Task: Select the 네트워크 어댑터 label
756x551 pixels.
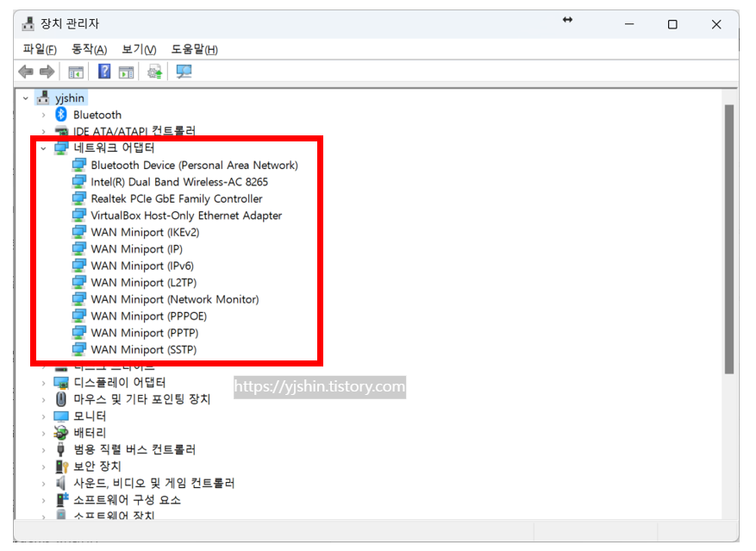Action: tap(114, 147)
